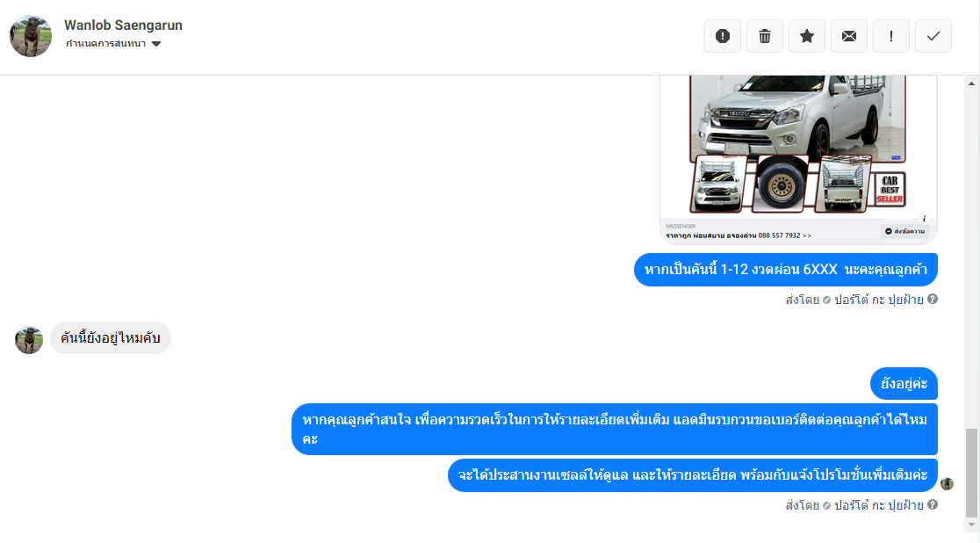Click help icon beside upper ส่งโดย label

pos(933,299)
